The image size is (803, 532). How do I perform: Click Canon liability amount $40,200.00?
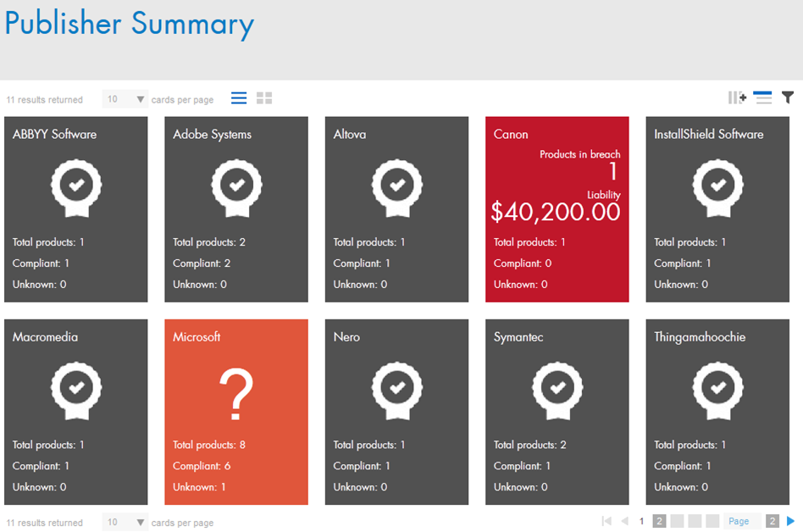(x=556, y=212)
